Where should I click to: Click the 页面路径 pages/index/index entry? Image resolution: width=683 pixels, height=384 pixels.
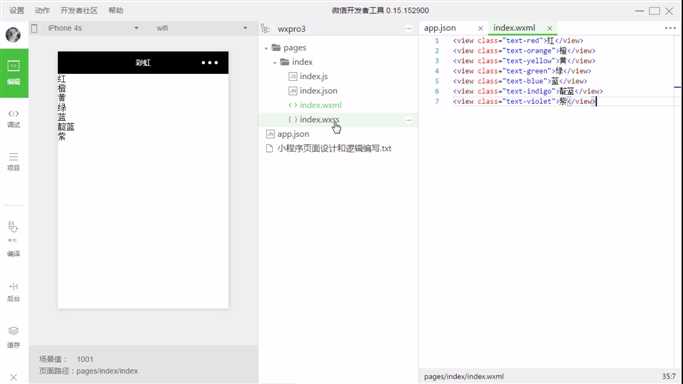point(88,371)
